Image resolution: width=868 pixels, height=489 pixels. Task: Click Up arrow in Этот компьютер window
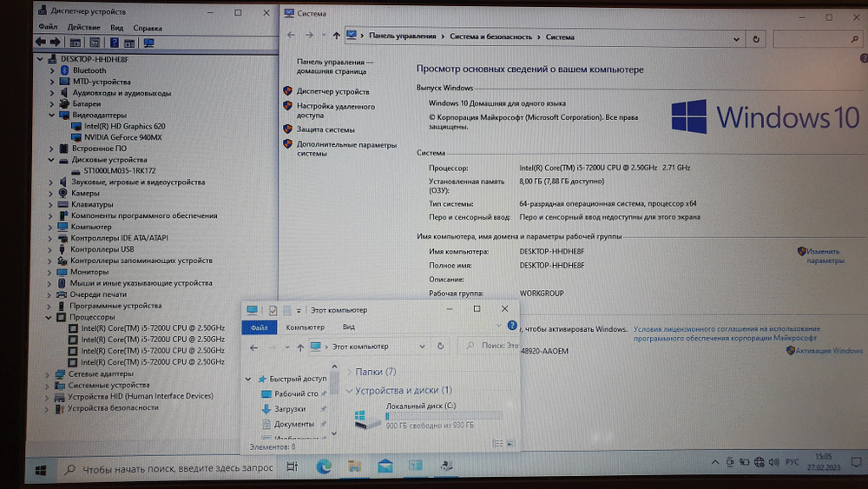click(x=300, y=347)
